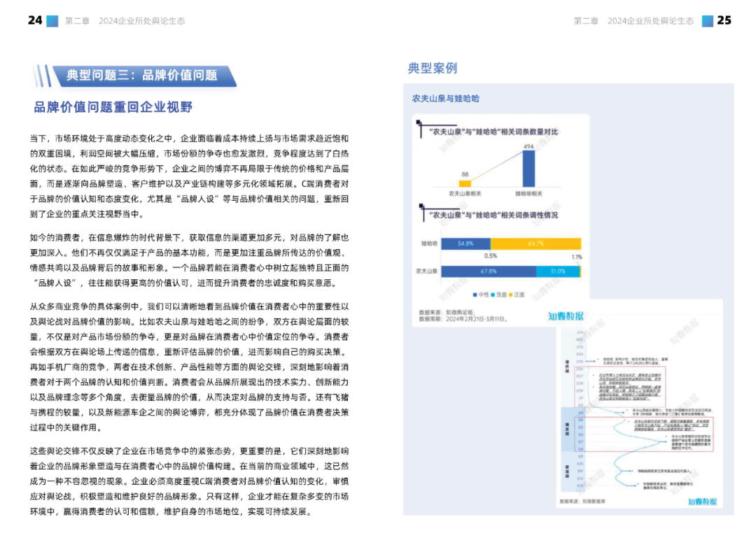Screen dimensions: 756x545
Task: Click the 31.0% cyan segment of 农夫山泉 bar
Action: (x=558, y=271)
